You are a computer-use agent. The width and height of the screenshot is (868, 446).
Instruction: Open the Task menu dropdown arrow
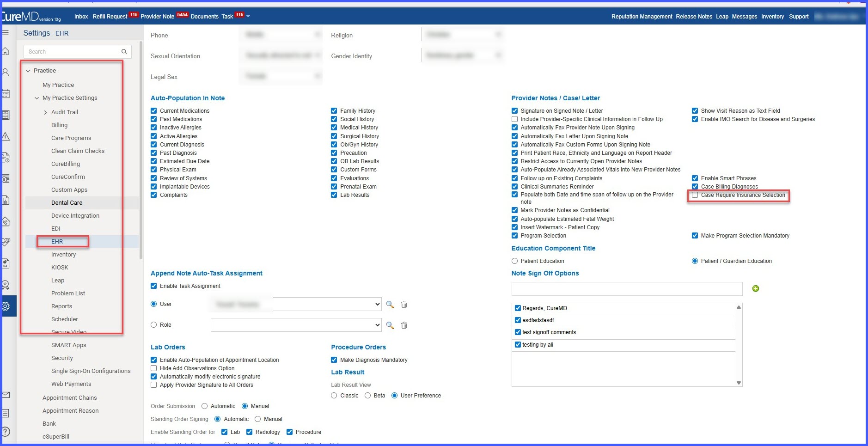click(x=248, y=16)
